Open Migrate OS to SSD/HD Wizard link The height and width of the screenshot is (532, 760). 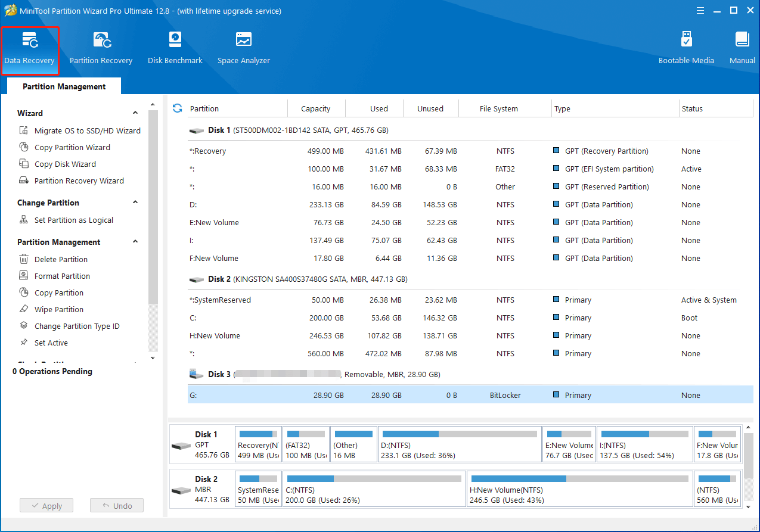88,130
